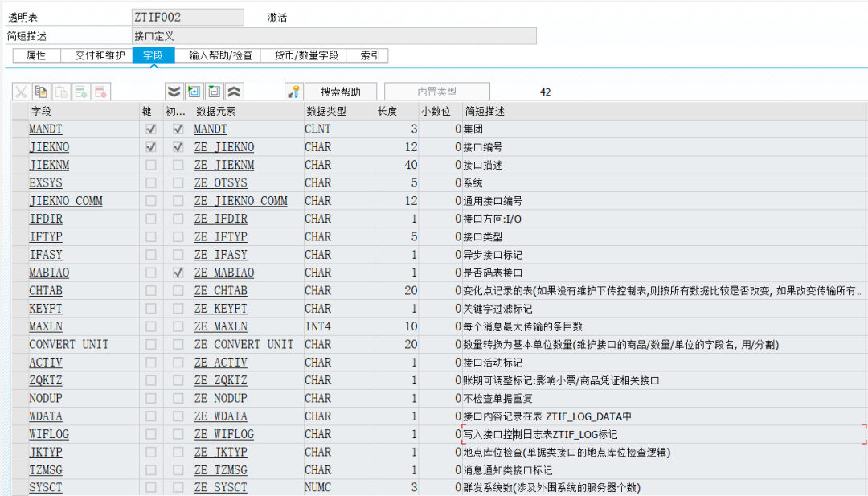Click the description 关键字过滤标记

click(497, 309)
